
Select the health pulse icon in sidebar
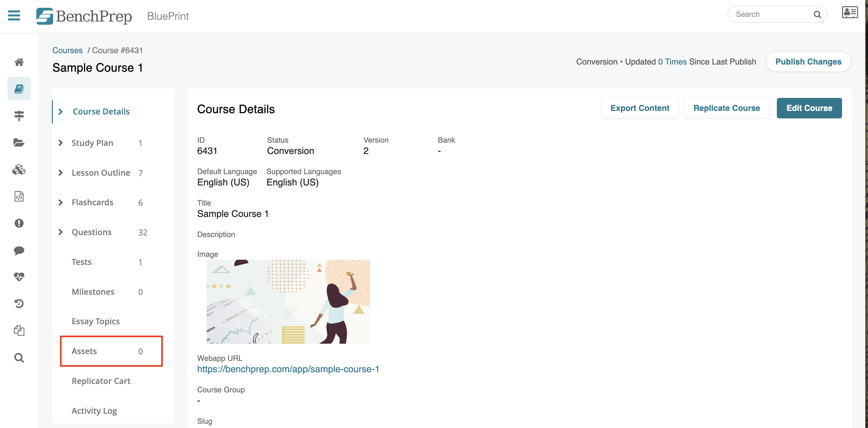(19, 277)
